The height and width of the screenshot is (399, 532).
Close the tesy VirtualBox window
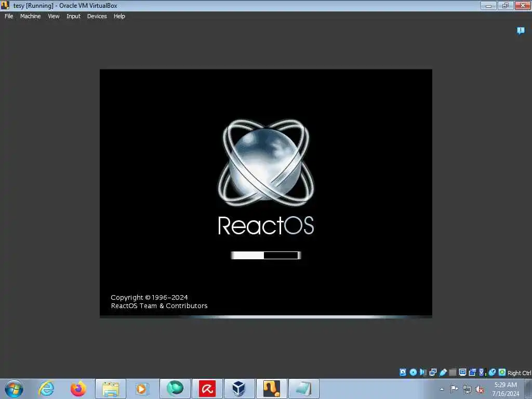click(523, 5)
